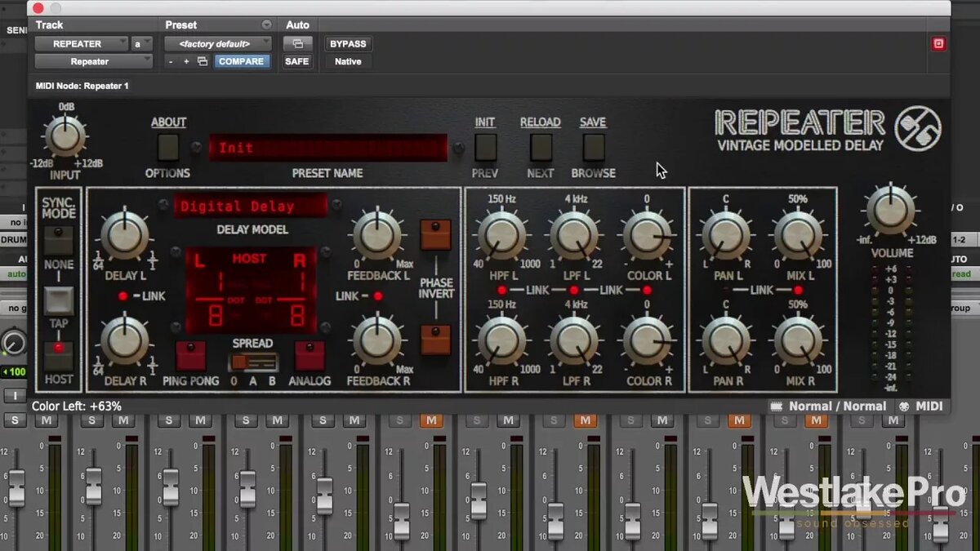Click the output VOLUME knob
Screen dimensions: 980x551
(891, 209)
